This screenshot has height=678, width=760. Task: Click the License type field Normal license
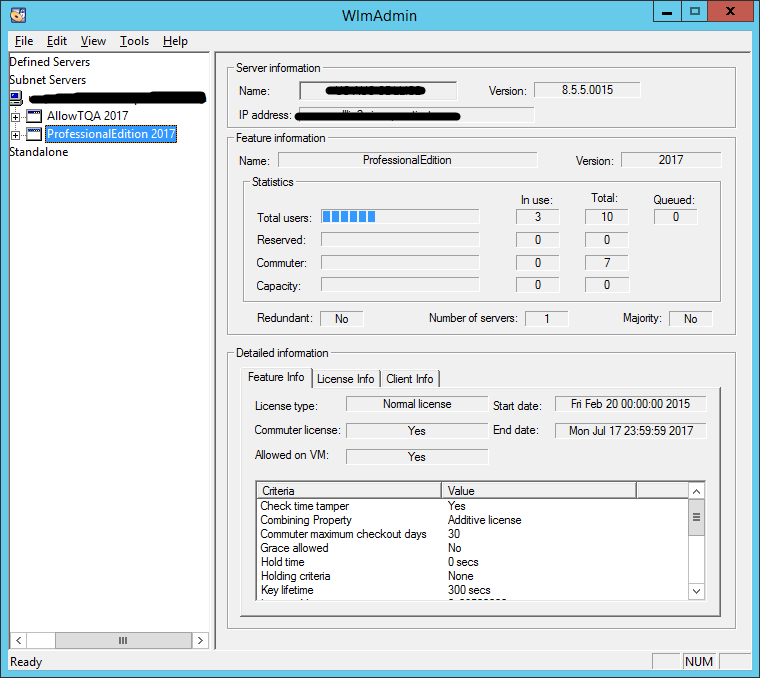(x=417, y=404)
